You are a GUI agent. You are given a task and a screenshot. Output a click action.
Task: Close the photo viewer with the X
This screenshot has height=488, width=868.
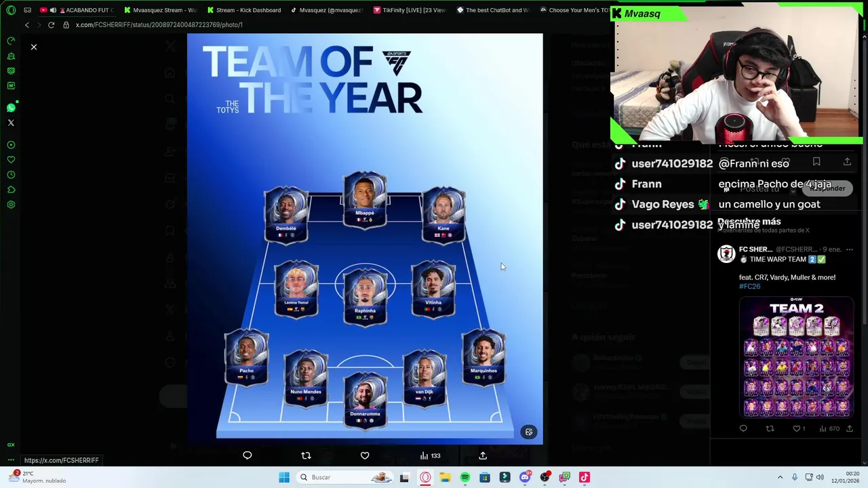(x=33, y=47)
